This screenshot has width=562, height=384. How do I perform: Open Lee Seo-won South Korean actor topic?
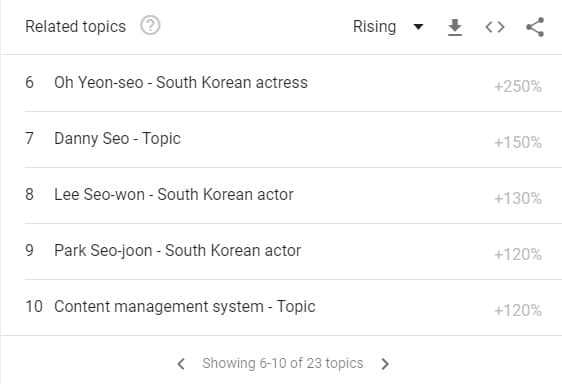(x=174, y=195)
